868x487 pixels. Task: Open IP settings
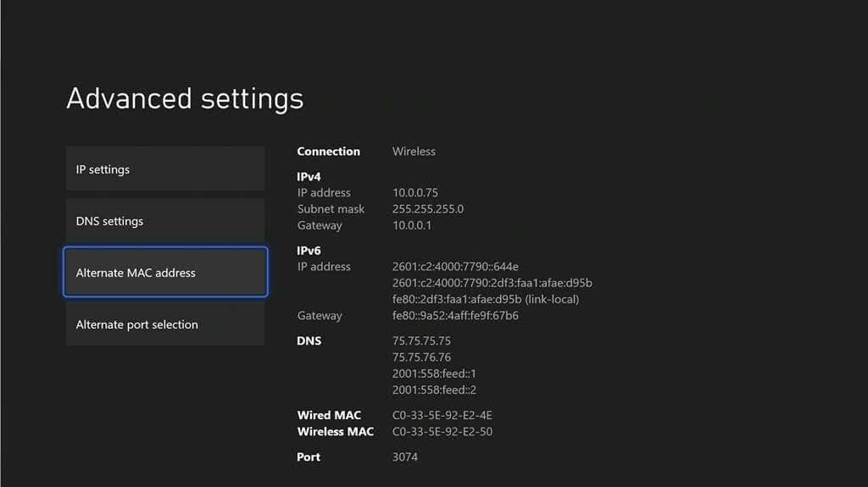pyautogui.click(x=165, y=169)
